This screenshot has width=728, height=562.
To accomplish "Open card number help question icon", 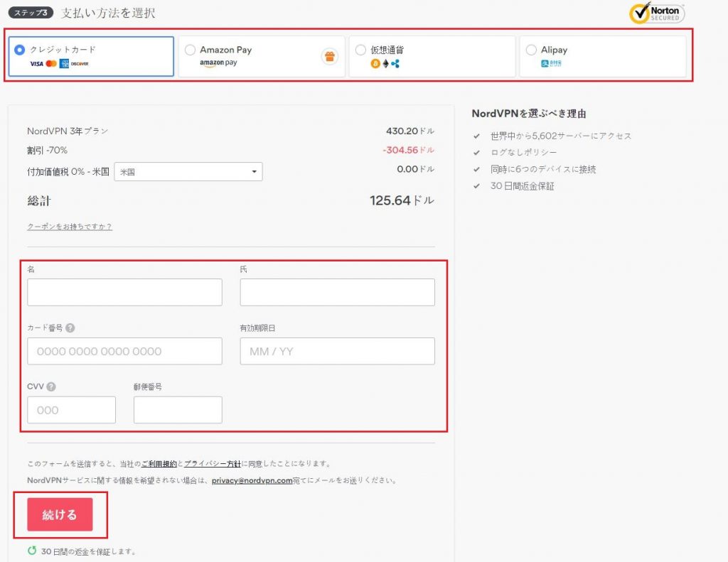I will 70,328.
